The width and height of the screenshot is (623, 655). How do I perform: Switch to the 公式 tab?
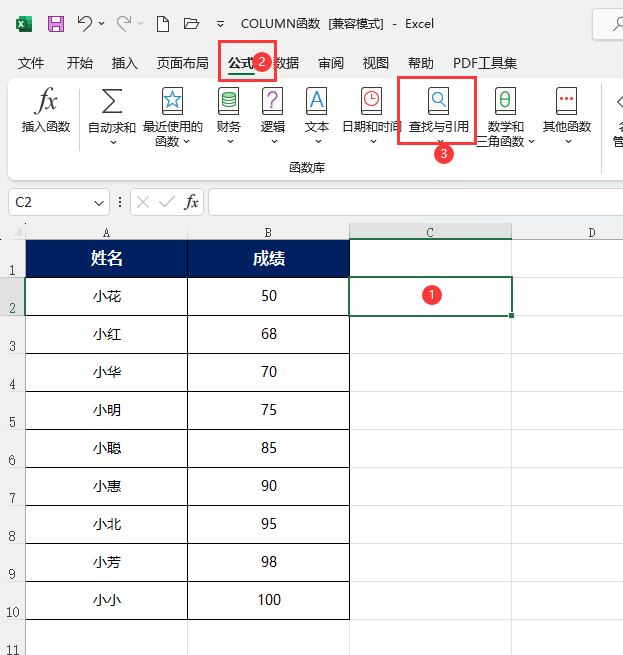pyautogui.click(x=241, y=63)
